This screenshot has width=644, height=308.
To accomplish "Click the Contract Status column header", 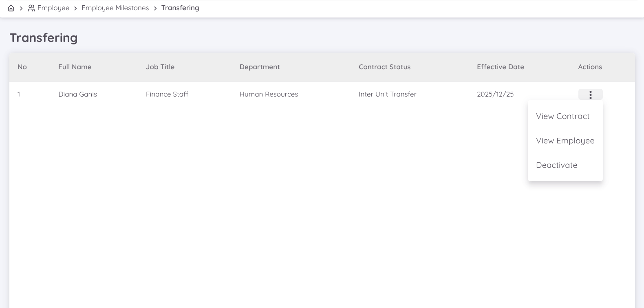I will click(384, 67).
